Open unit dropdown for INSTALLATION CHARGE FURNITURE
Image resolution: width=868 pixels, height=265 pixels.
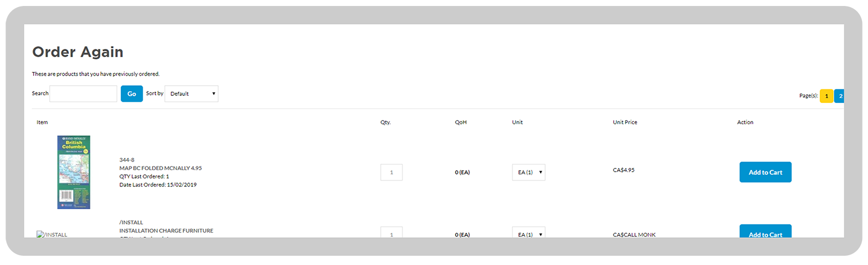pyautogui.click(x=528, y=232)
